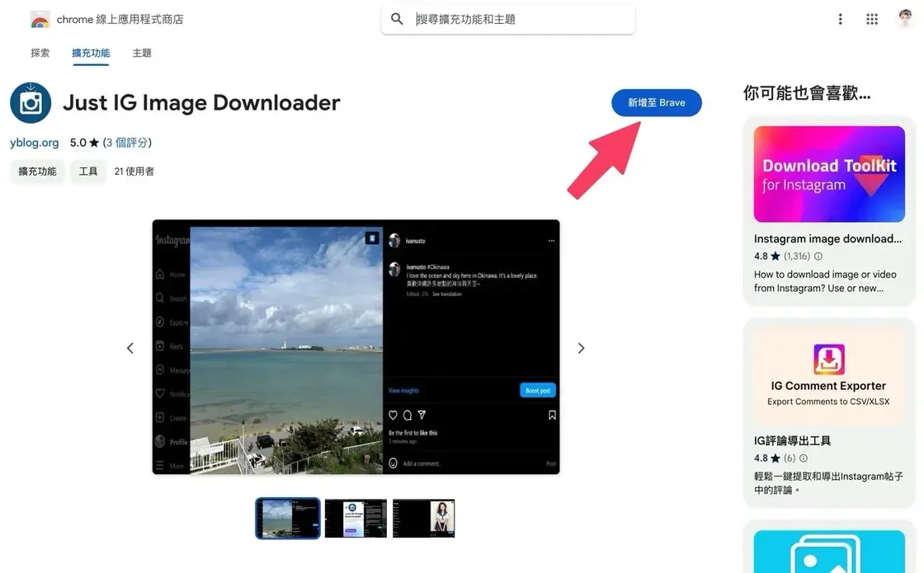Open the user account avatar
The height and width of the screenshot is (573, 924).
coord(905,19)
